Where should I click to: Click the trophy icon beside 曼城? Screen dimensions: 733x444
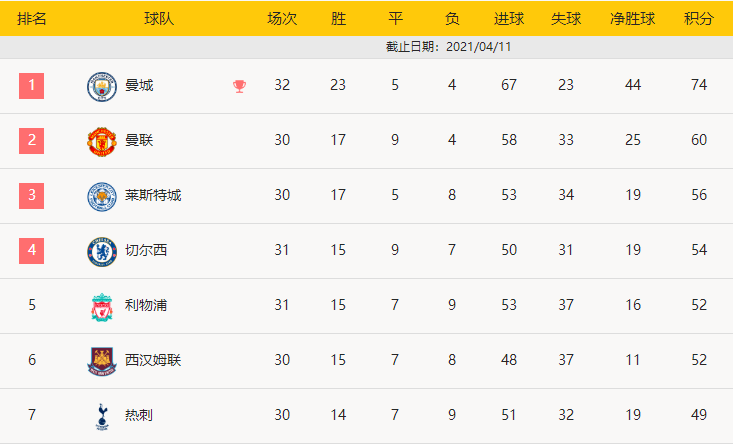[239, 86]
